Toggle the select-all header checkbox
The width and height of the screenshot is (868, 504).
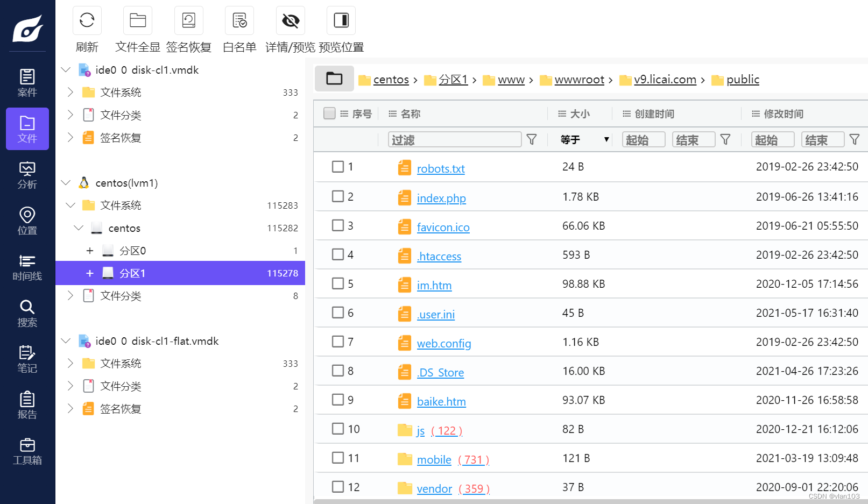pos(329,113)
